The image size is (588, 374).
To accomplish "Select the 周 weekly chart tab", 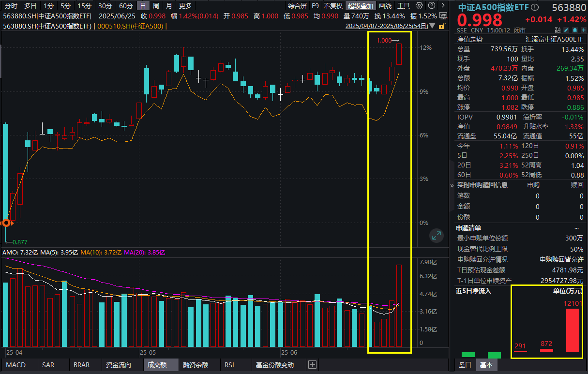I will pyautogui.click(x=156, y=6).
